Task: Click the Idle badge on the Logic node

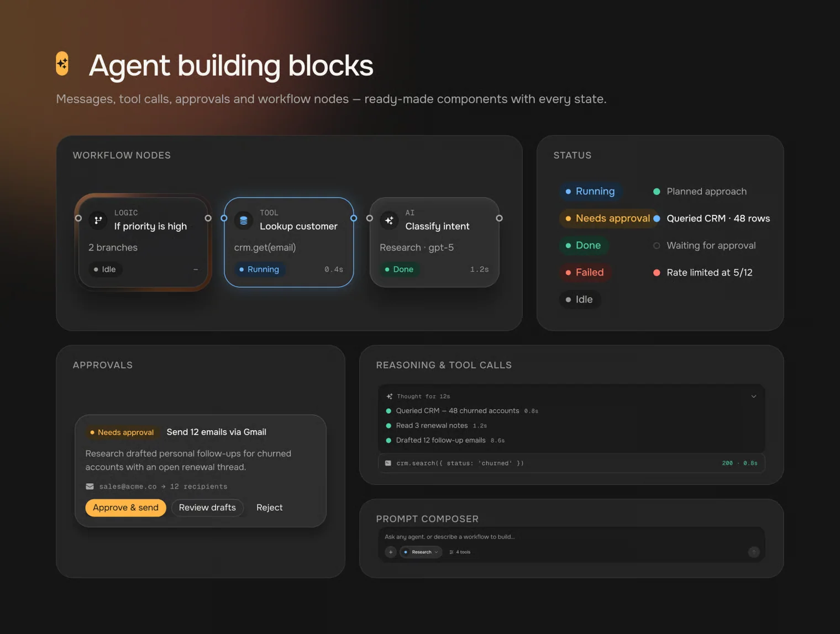Action: click(x=106, y=270)
